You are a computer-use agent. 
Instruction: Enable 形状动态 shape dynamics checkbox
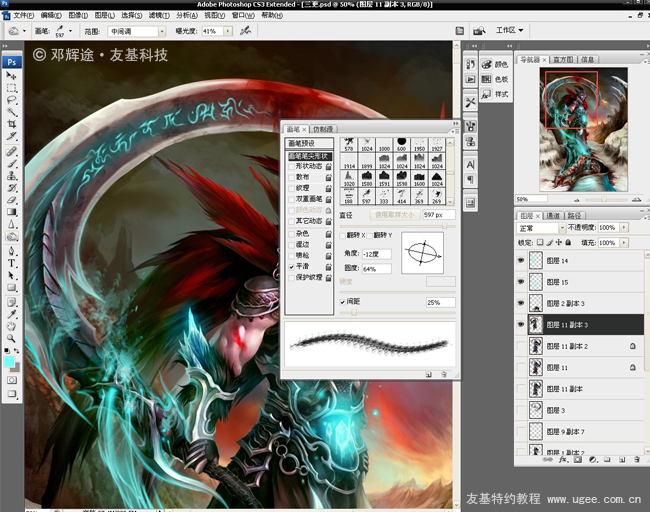click(x=291, y=166)
